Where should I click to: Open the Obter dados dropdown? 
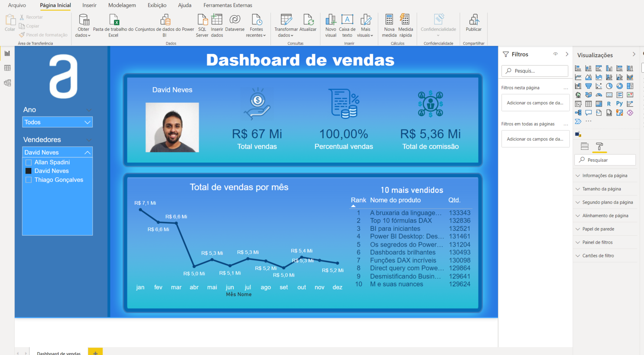83,25
